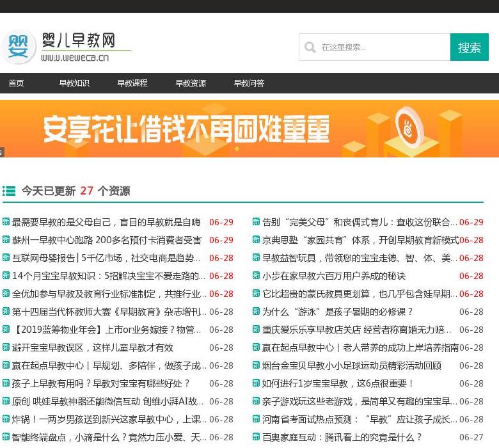
Task: Open article 它比超贵的蒙氏教具更划算
Action: pos(360,294)
